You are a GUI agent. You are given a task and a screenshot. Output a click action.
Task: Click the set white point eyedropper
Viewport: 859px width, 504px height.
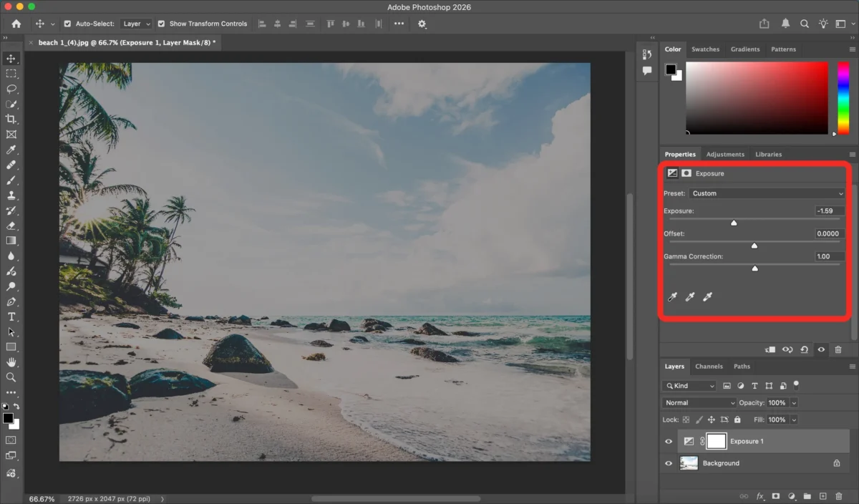(707, 297)
